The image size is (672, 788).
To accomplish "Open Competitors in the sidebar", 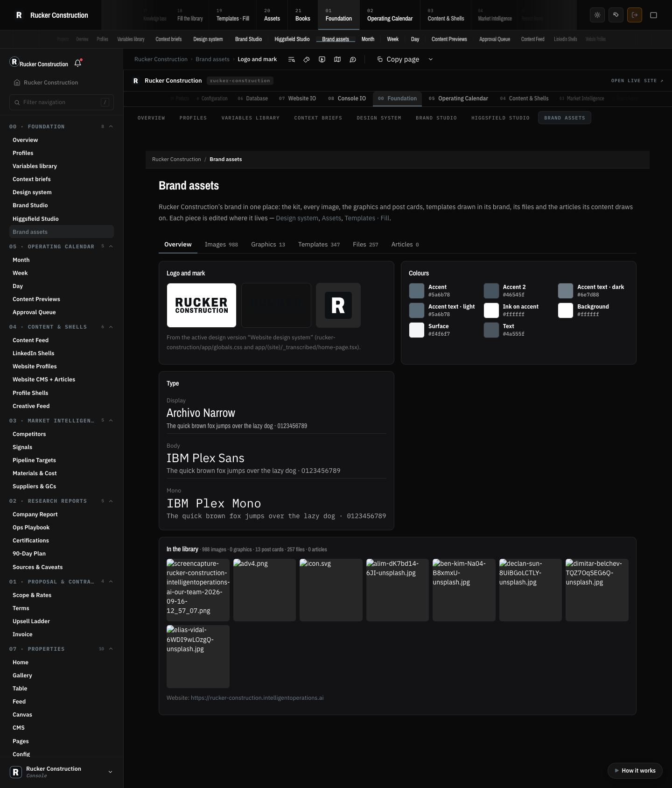I will click(x=29, y=434).
